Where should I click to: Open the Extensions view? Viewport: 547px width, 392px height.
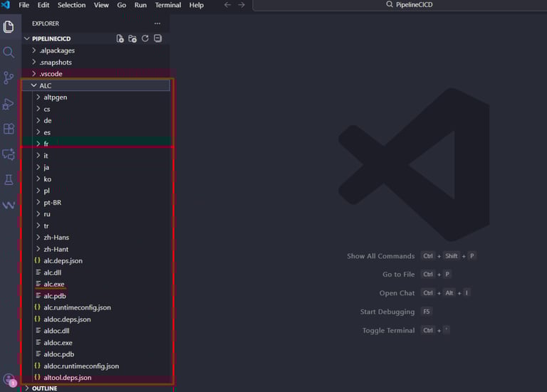9,129
